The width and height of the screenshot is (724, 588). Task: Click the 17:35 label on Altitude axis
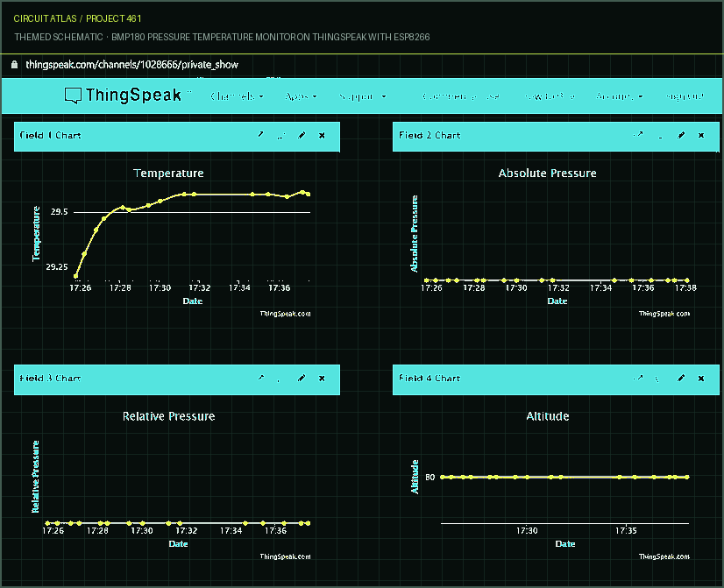coord(626,530)
